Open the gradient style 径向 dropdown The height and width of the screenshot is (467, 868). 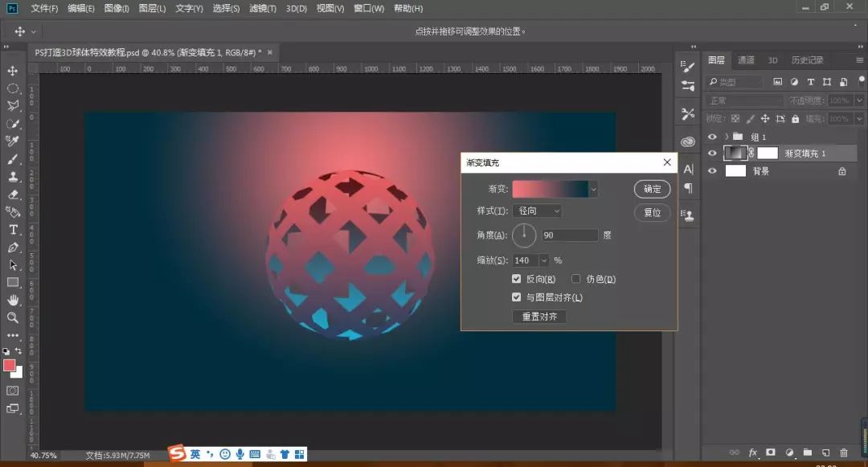click(537, 211)
